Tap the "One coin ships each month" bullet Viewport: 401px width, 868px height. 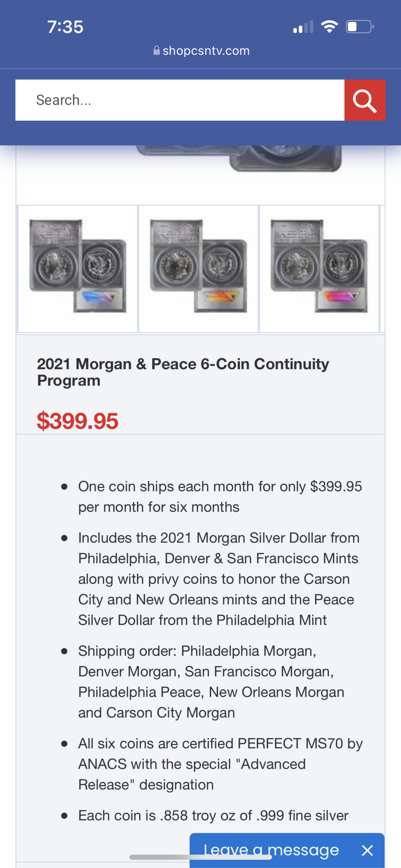pyautogui.click(x=220, y=497)
